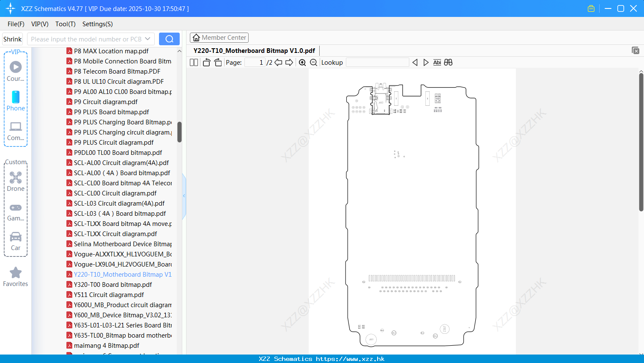This screenshot has width=644, height=363.
Task: Open Y320-T00 Board bitmap.pdf
Action: coord(113,284)
